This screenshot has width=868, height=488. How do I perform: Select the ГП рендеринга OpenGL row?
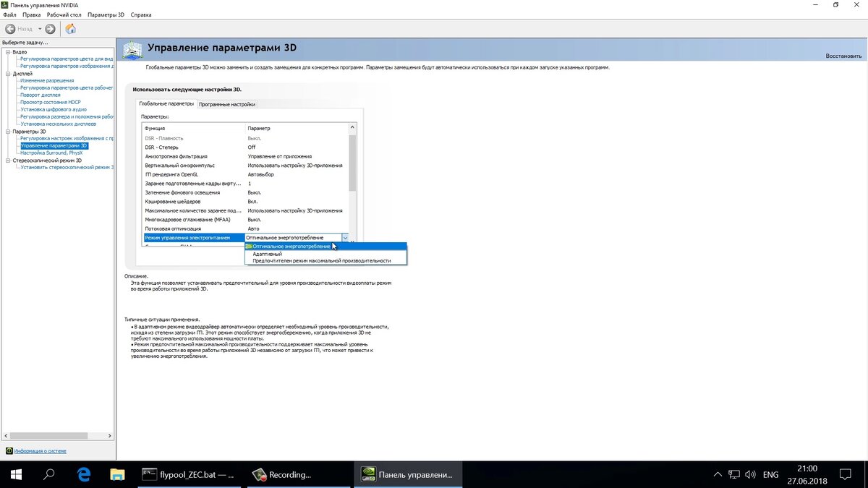tap(245, 174)
